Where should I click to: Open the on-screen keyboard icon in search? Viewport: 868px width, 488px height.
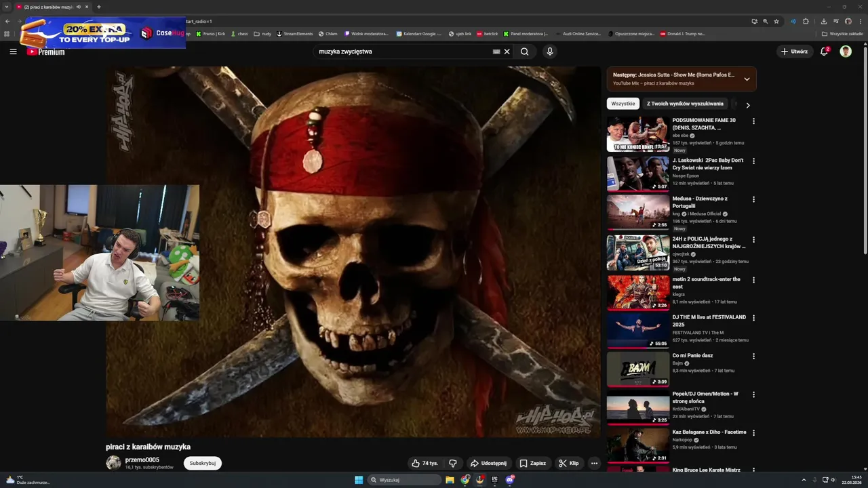[x=496, y=52]
